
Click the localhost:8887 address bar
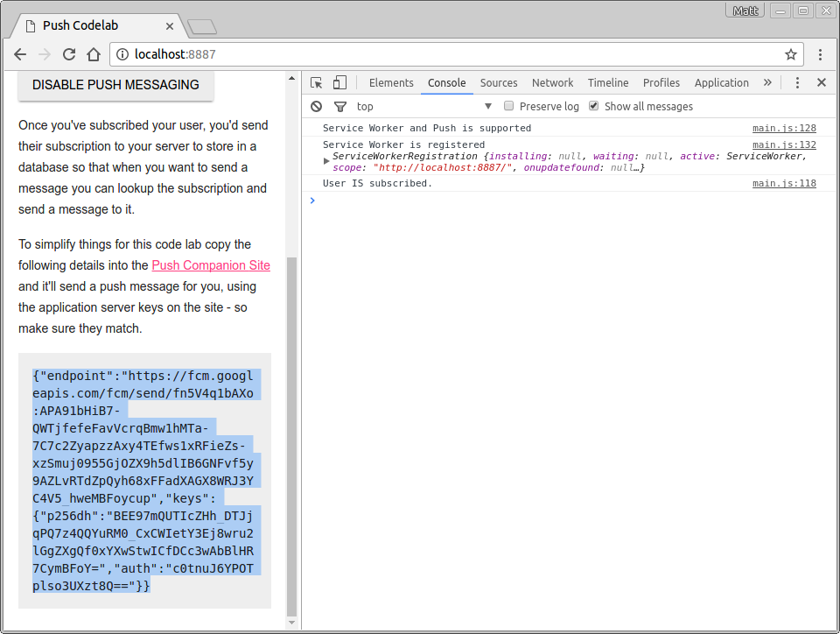point(437,54)
